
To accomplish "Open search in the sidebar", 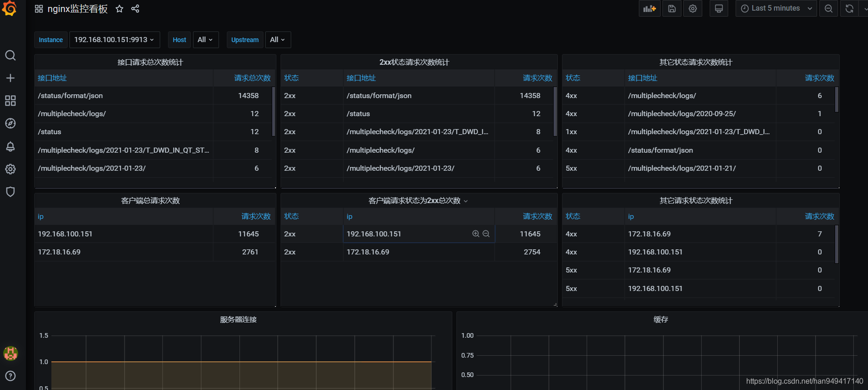I will [x=10, y=56].
